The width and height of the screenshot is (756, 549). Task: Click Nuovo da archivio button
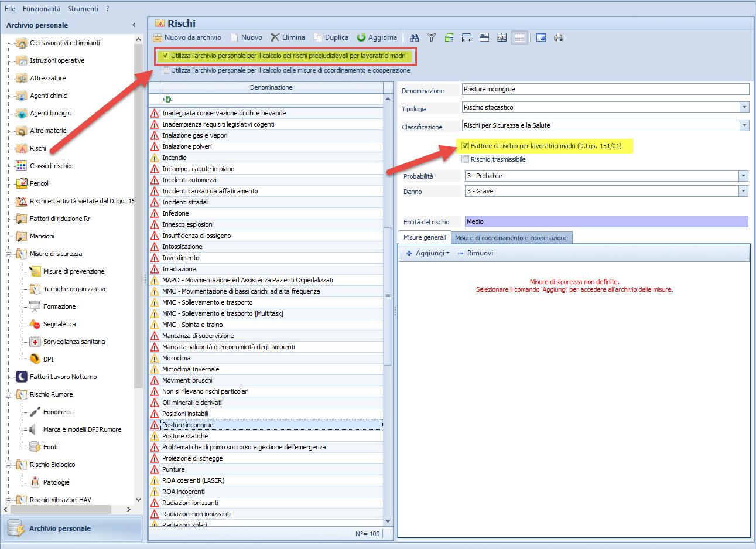[187, 37]
